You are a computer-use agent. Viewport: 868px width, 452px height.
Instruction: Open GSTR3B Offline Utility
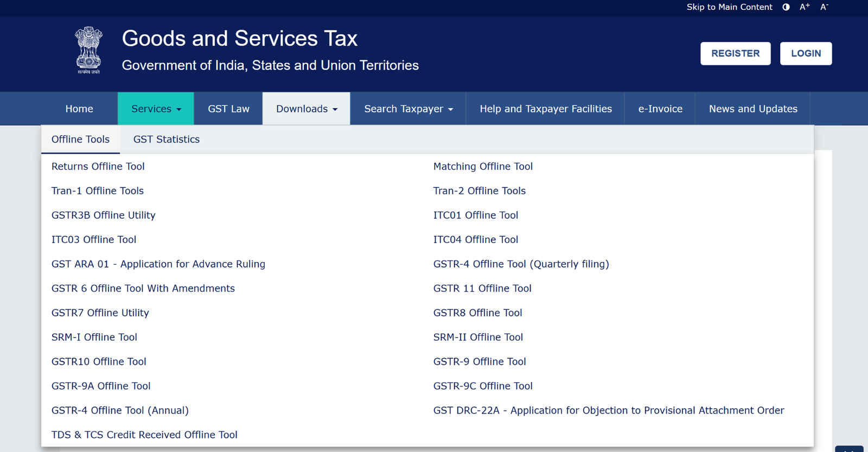point(104,215)
